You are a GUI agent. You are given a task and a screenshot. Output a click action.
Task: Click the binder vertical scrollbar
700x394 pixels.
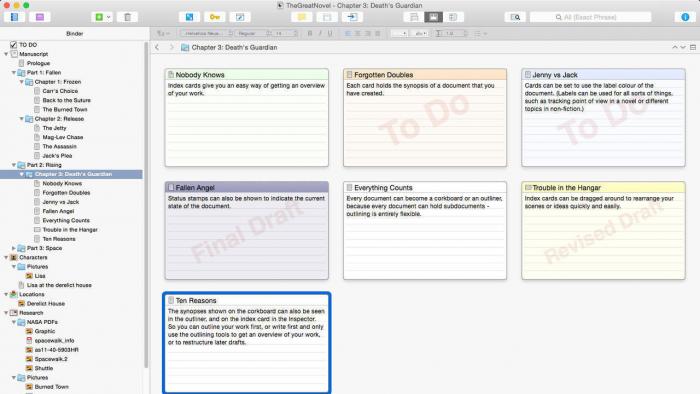(146, 205)
